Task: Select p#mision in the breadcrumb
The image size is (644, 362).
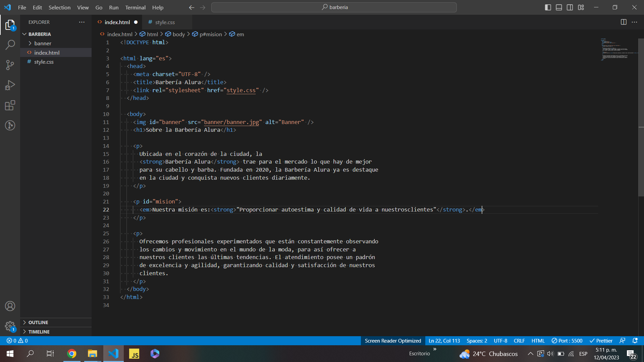Action: [207, 34]
